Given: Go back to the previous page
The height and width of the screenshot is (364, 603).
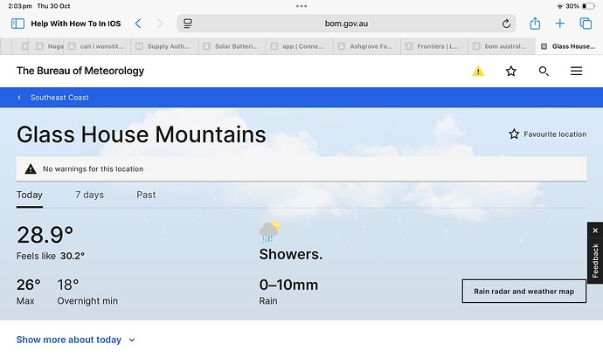Looking at the screenshot, I should [138, 24].
